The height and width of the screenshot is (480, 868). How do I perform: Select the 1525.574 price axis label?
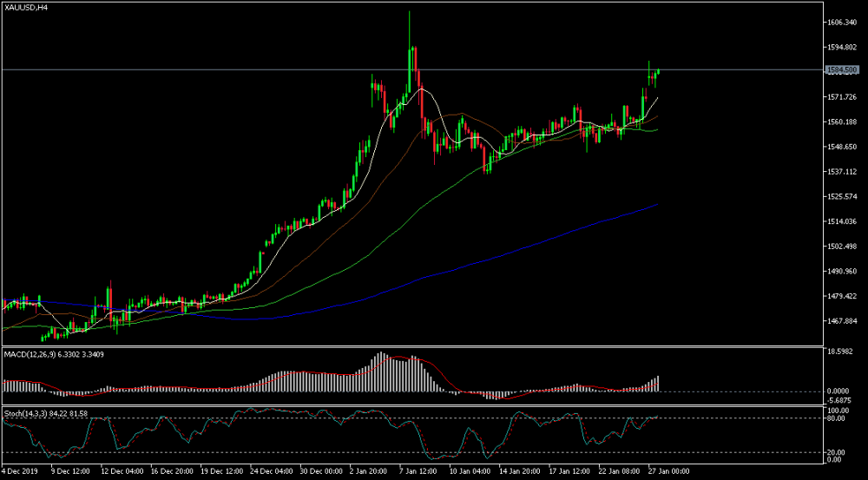pyautogui.click(x=841, y=196)
